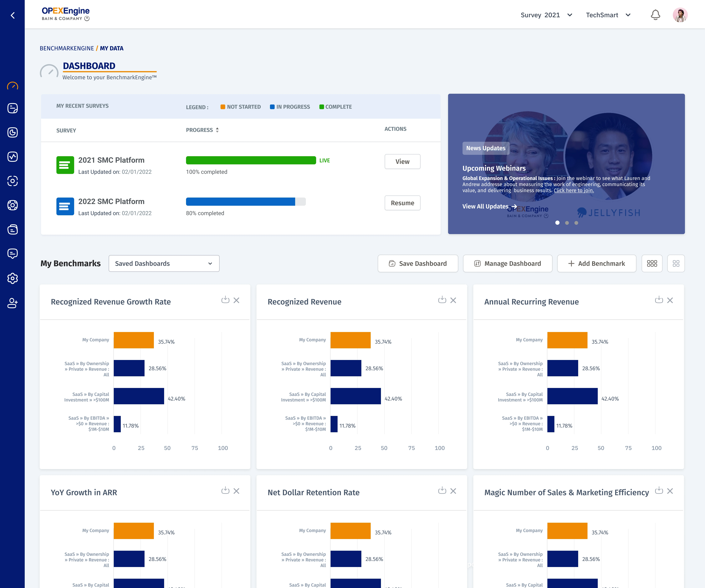The image size is (705, 588).
Task: Resume the 2022 SMC Platform survey
Action: click(403, 203)
